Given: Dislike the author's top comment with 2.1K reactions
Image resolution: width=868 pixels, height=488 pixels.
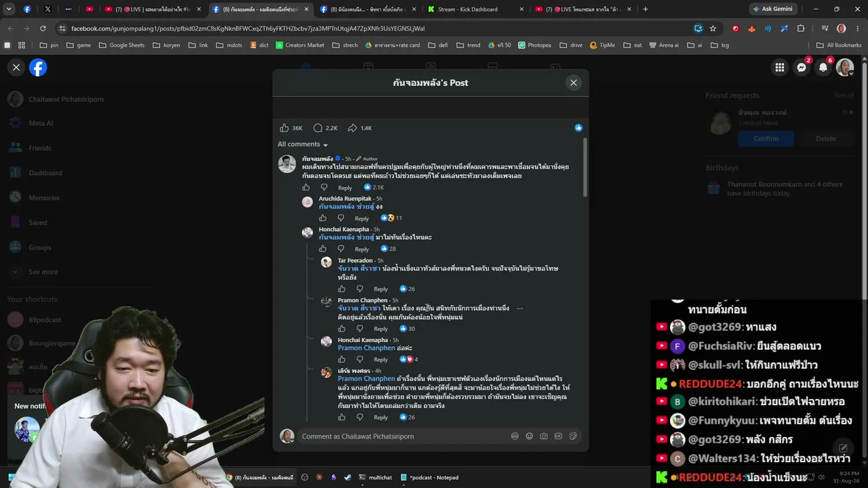Looking at the screenshot, I should point(324,188).
